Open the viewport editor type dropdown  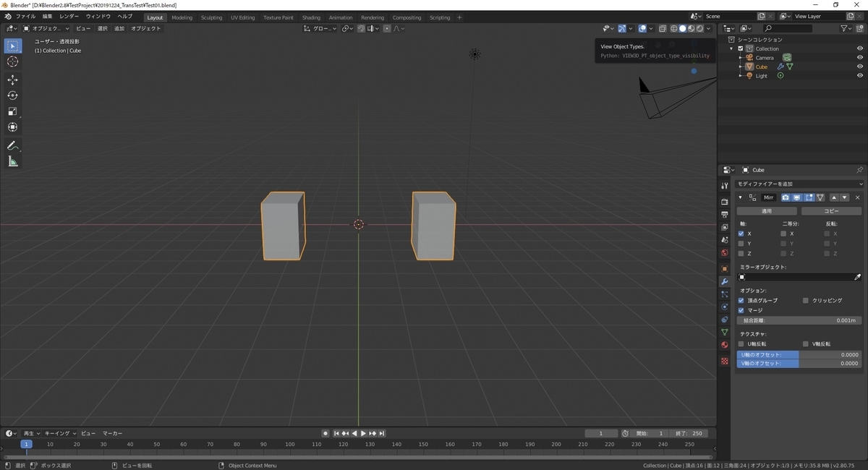(x=12, y=28)
